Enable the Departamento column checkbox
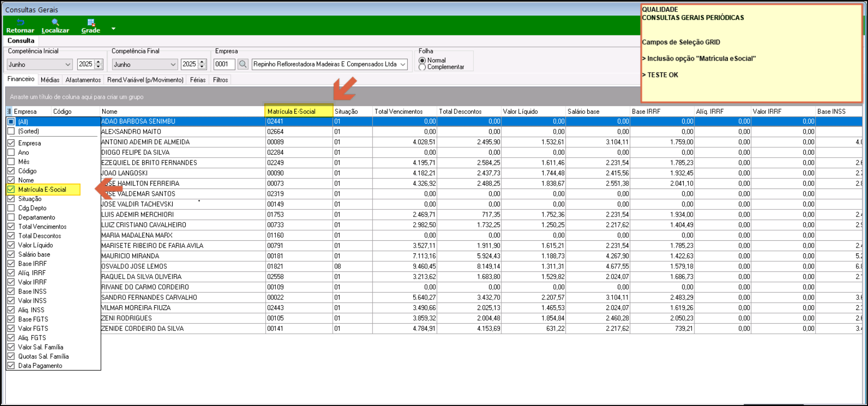This screenshot has width=868, height=406. [x=11, y=217]
